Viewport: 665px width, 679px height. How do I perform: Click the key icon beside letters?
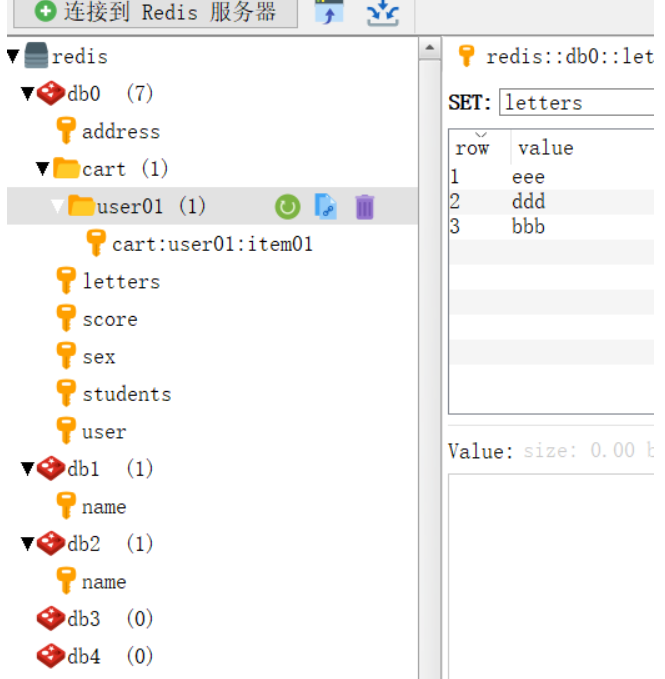pos(66,281)
